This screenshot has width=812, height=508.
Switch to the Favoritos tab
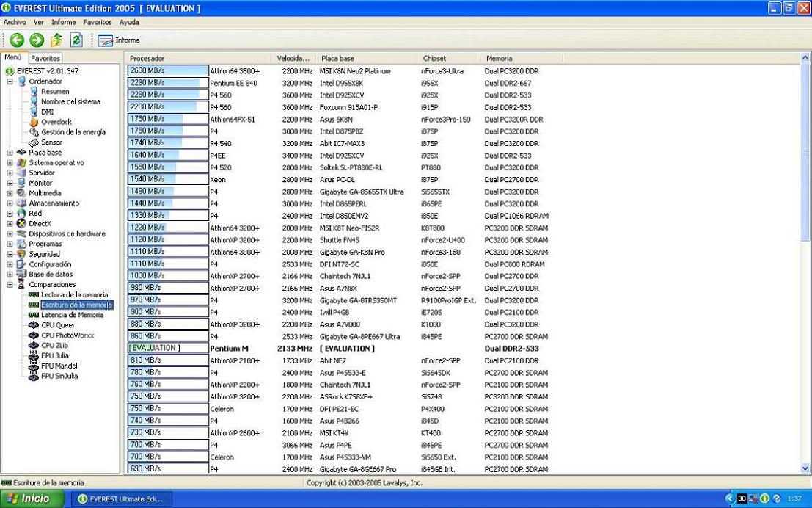45,59
